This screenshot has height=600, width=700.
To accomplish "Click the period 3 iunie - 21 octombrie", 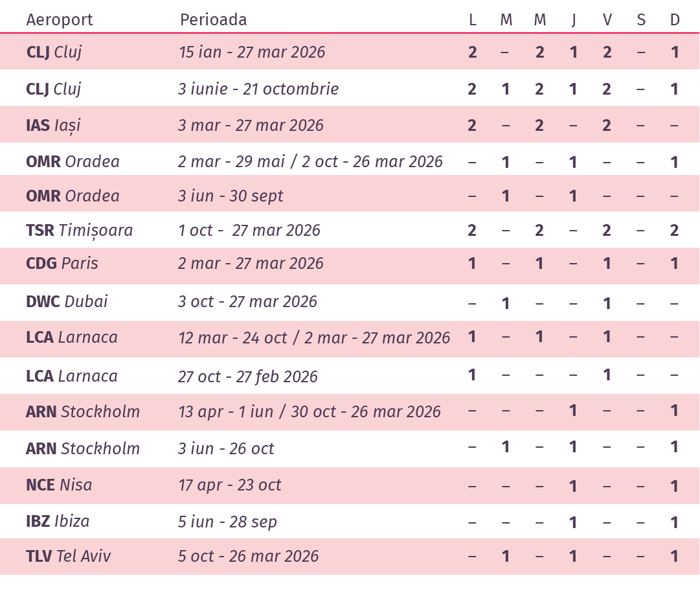I will (258, 89).
